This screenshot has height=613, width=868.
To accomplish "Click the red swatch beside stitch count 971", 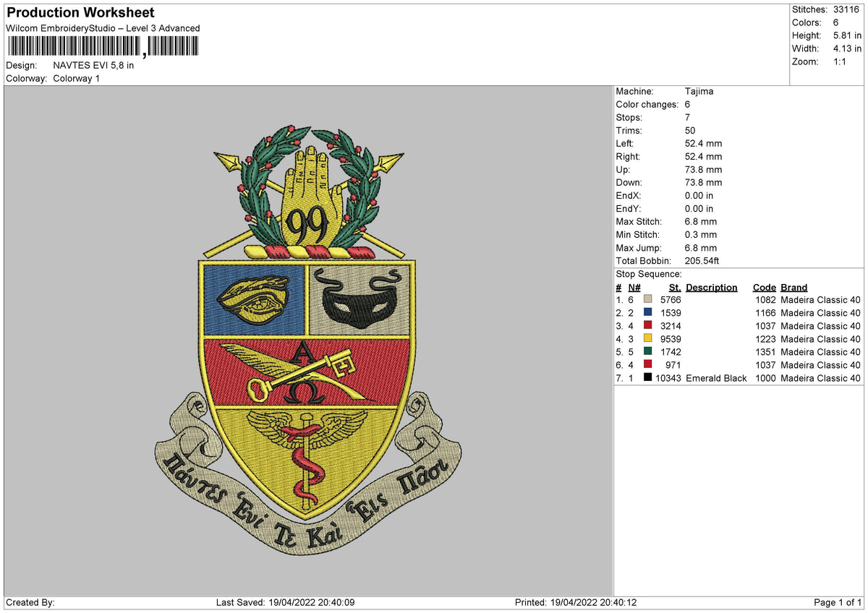I will (647, 364).
